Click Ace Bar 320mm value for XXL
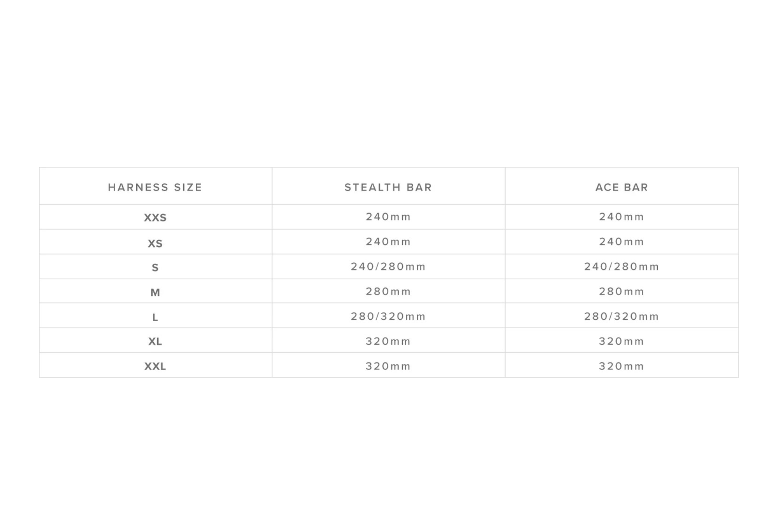The image size is (776, 532). coord(622,366)
